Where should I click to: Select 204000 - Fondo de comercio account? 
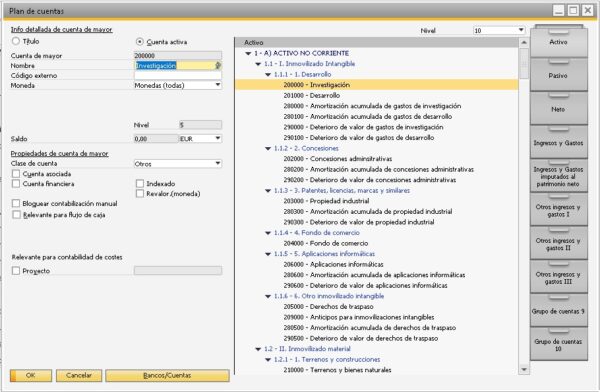point(326,243)
